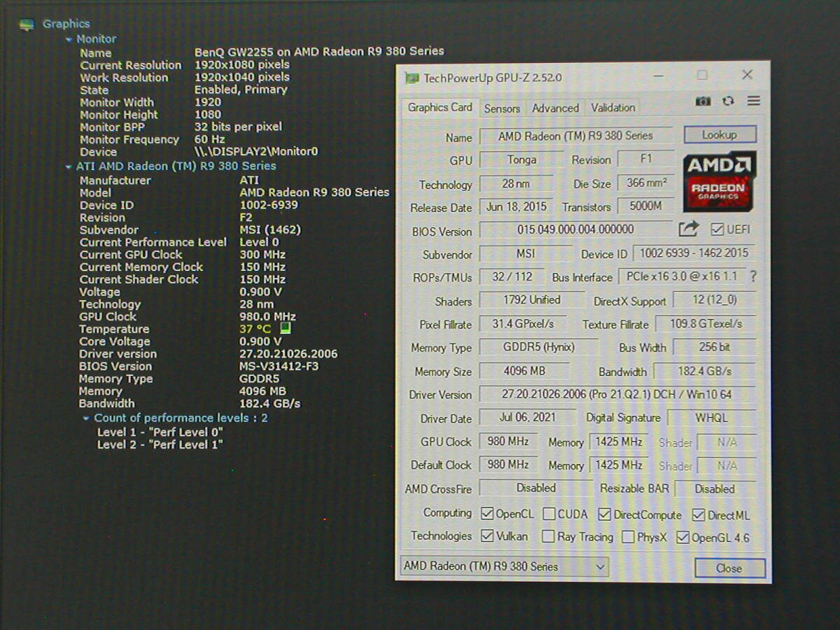Close GPU-Z with the title bar X
Image resolution: width=840 pixels, height=630 pixels.
pyautogui.click(x=747, y=74)
